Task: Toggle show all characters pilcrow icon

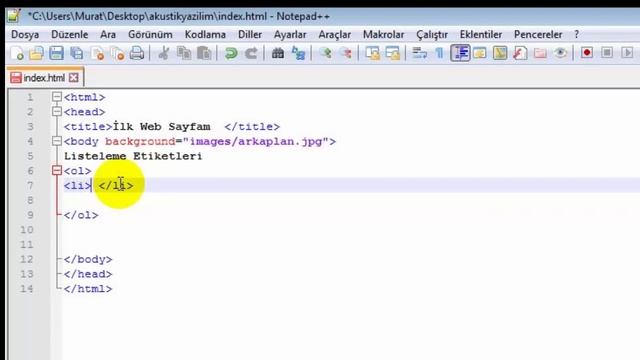Action: pyautogui.click(x=439, y=53)
